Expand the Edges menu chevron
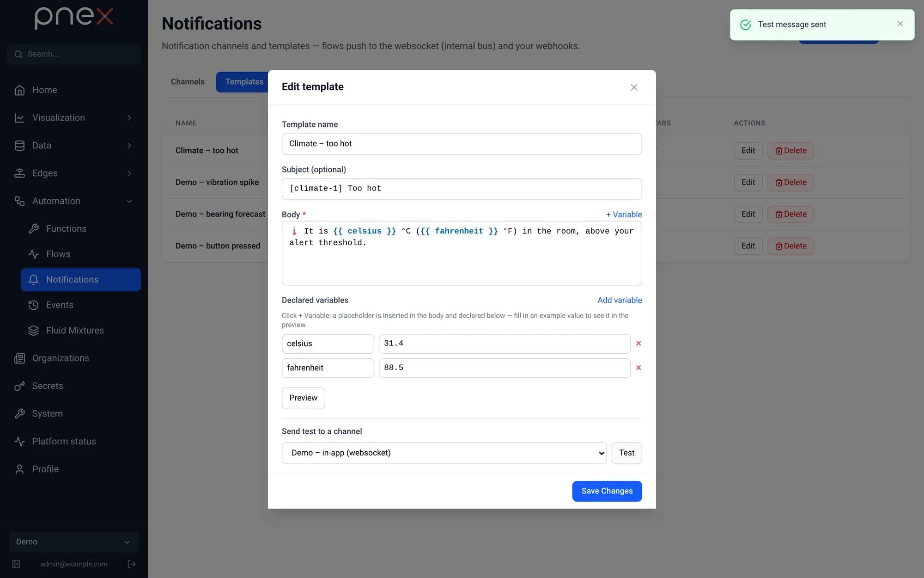The image size is (924, 578). click(x=129, y=173)
